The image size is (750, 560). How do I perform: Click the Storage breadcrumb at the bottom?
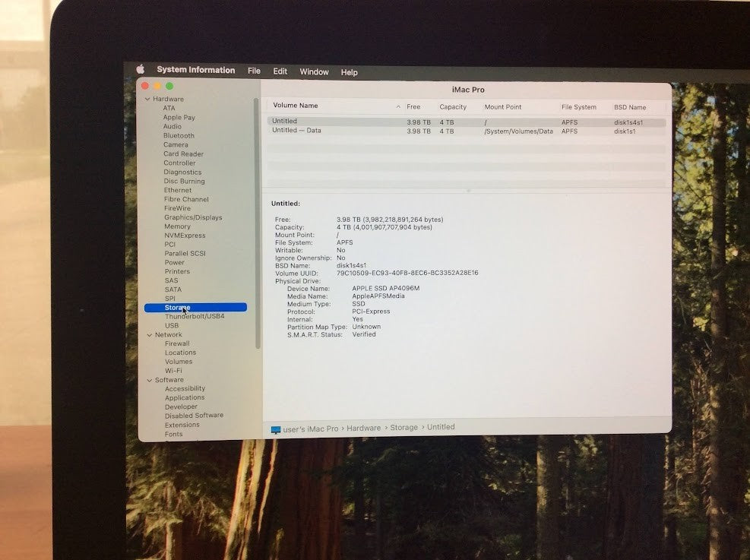404,427
